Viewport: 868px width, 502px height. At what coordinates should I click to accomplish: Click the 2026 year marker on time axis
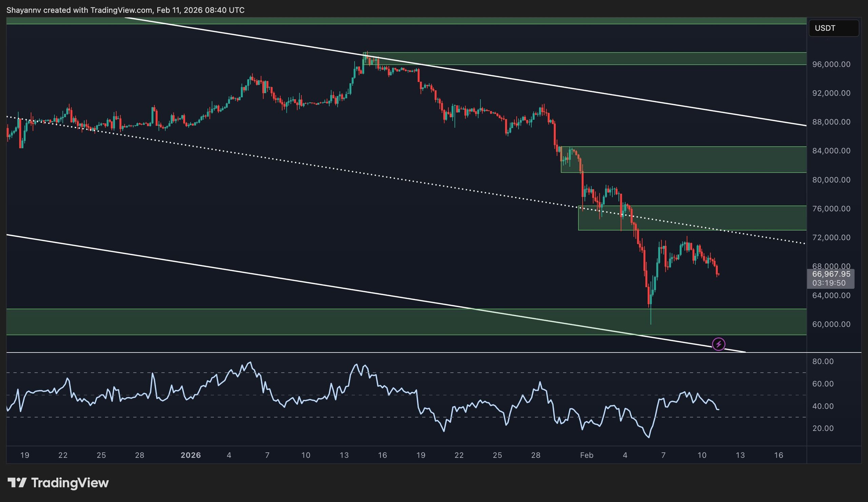191,455
